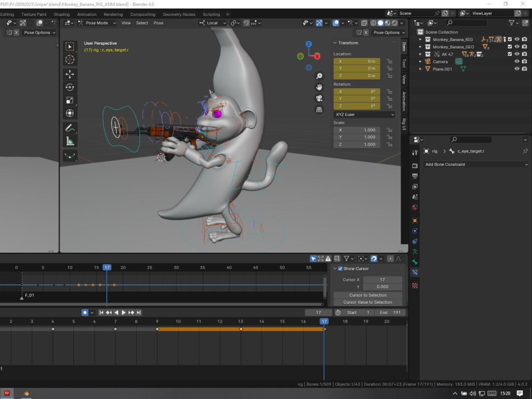Click Cursor Value to Selection button
Viewport: 532px width, 399px height.
(x=368, y=302)
